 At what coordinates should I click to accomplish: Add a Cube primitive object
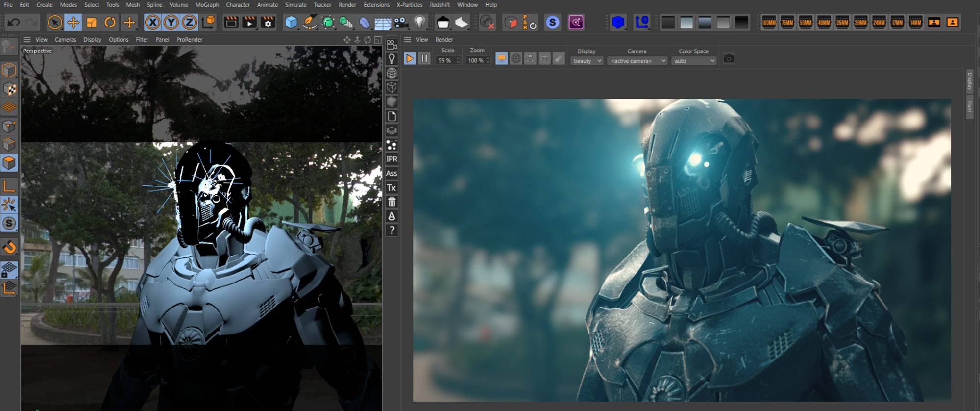pyautogui.click(x=291, y=22)
